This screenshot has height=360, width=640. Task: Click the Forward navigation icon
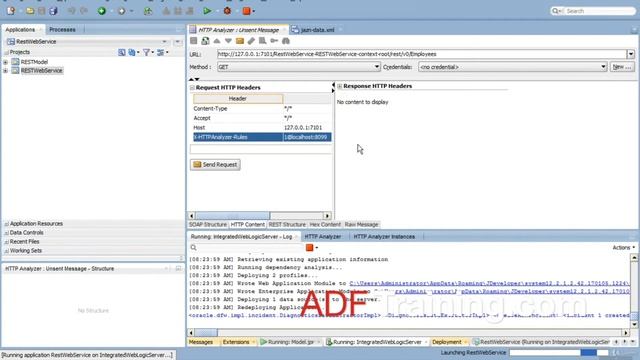point(122,11)
